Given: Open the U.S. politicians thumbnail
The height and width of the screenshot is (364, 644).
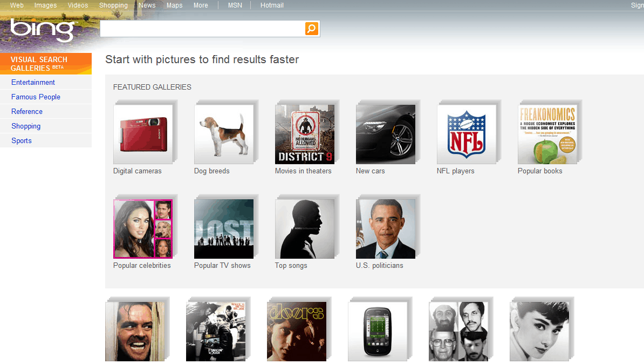Looking at the screenshot, I should click(386, 228).
